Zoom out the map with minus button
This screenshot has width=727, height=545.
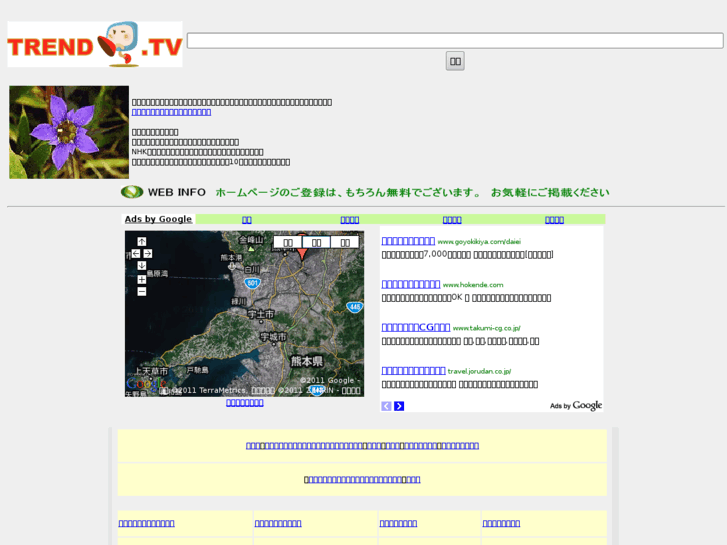(142, 291)
